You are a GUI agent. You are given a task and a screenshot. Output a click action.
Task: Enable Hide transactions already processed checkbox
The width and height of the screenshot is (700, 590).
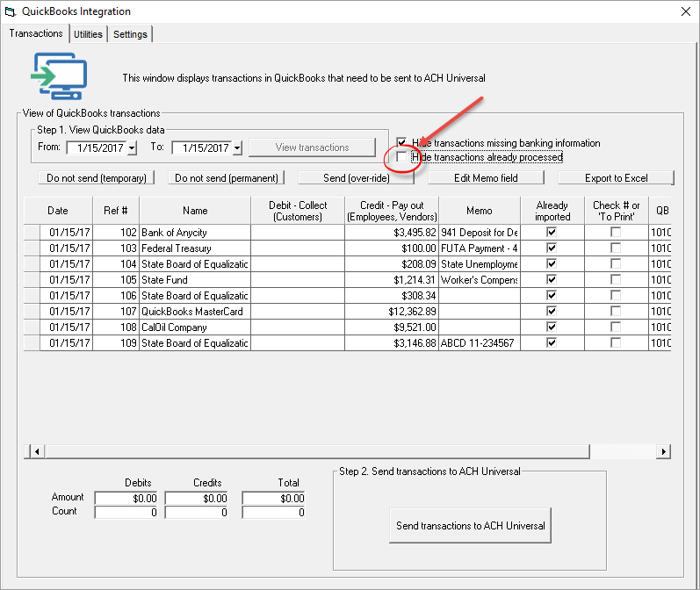tap(401, 156)
